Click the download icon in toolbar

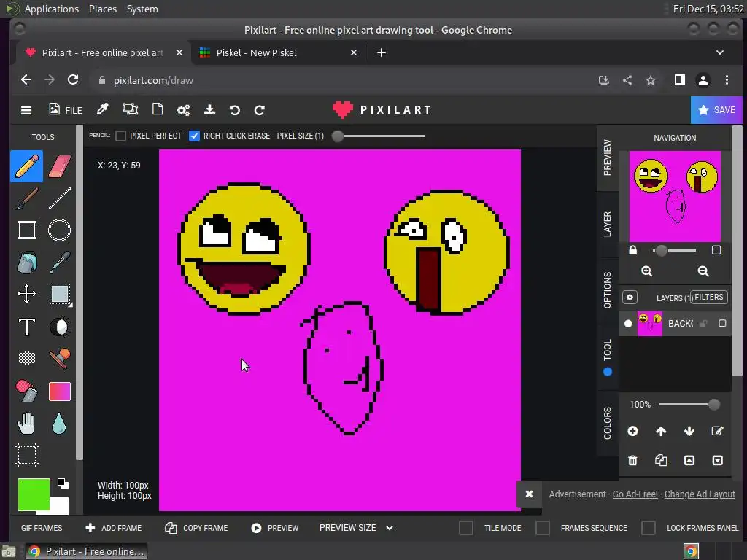(209, 110)
